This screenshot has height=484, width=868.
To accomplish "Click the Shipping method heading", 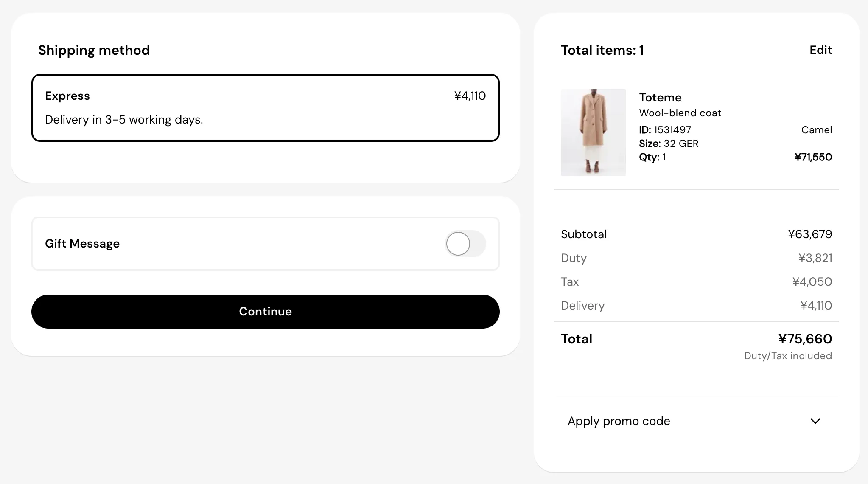I will point(94,51).
